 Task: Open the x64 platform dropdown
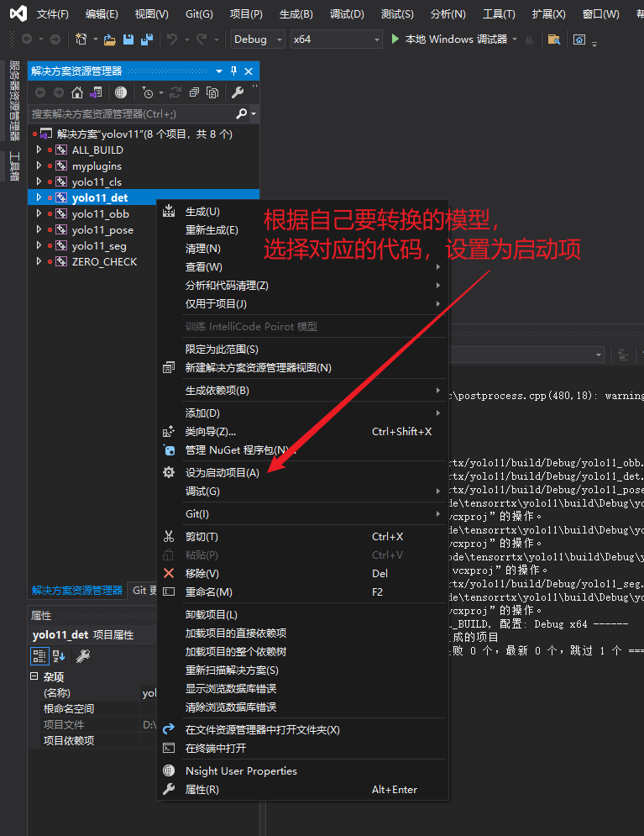(336, 39)
